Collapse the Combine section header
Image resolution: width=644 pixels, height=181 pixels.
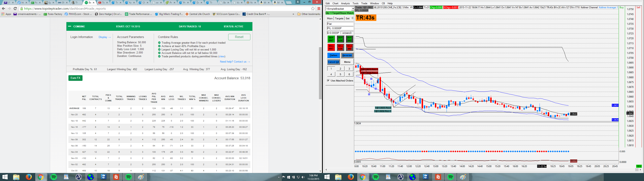click(x=69, y=26)
